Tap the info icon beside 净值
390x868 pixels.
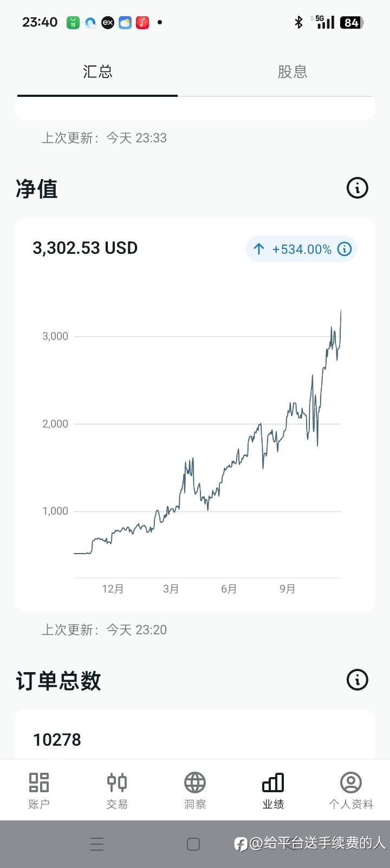357,188
